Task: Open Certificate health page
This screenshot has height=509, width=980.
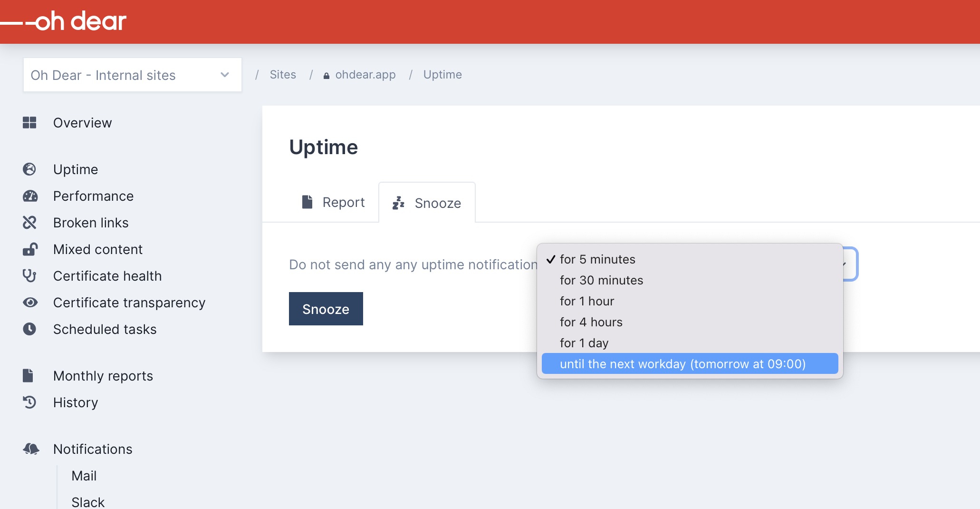Action: click(107, 276)
